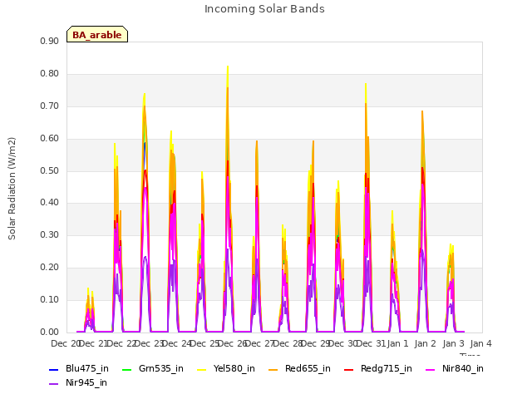Click the 0.80 y-axis tick label
The height and width of the screenshot is (399, 532).
pos(49,74)
